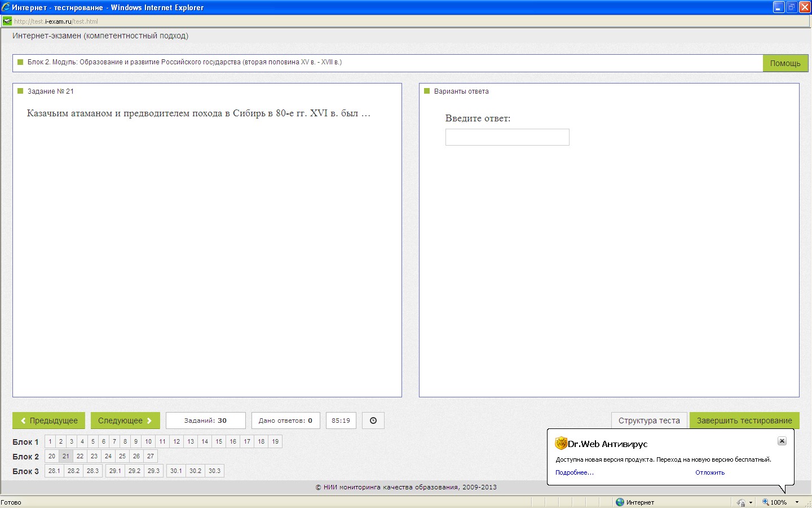Jump to task 28.1 in Блок 3

54,471
